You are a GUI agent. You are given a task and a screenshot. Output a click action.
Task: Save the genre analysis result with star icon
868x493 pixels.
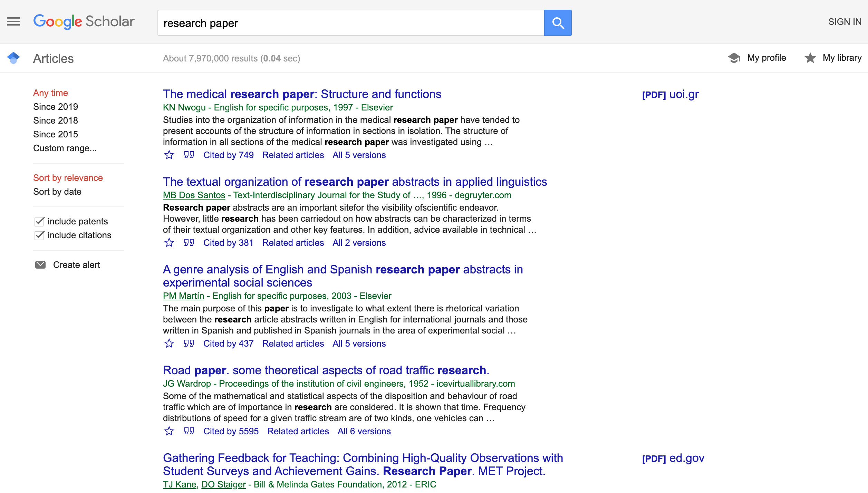pos(169,344)
